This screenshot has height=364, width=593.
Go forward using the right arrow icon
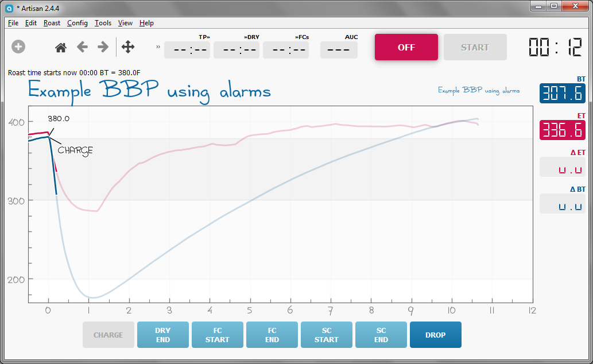pos(103,47)
